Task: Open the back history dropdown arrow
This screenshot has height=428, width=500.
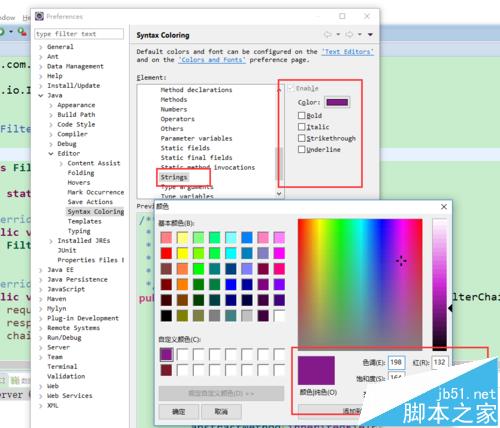Action: pos(338,34)
